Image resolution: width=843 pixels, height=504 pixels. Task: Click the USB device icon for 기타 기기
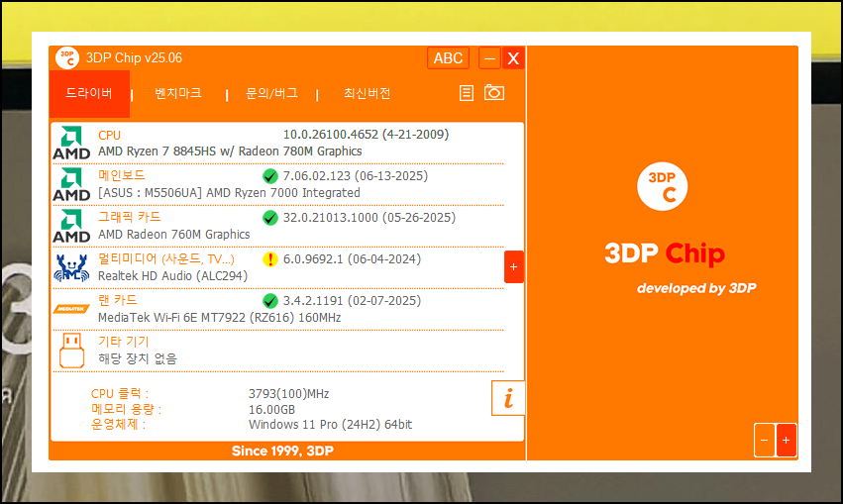(x=71, y=351)
